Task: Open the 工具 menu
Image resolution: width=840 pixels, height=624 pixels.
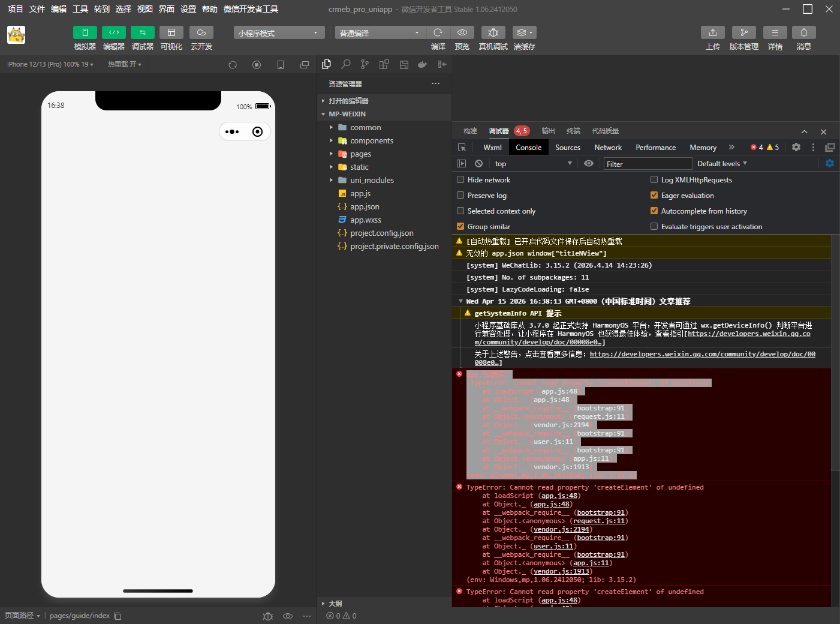Action: pyautogui.click(x=80, y=9)
